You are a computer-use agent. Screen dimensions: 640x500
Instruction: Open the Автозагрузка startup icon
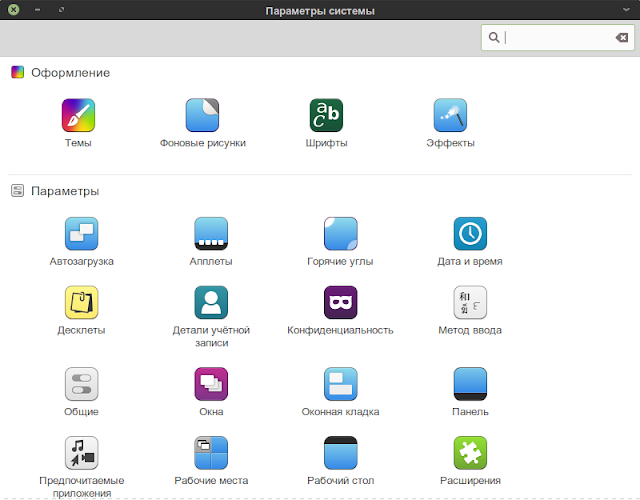point(81,233)
